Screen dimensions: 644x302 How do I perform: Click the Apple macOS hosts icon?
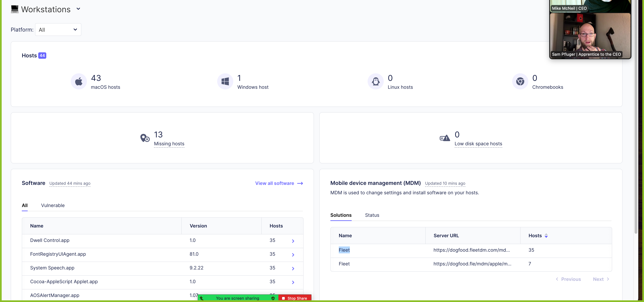[79, 82]
